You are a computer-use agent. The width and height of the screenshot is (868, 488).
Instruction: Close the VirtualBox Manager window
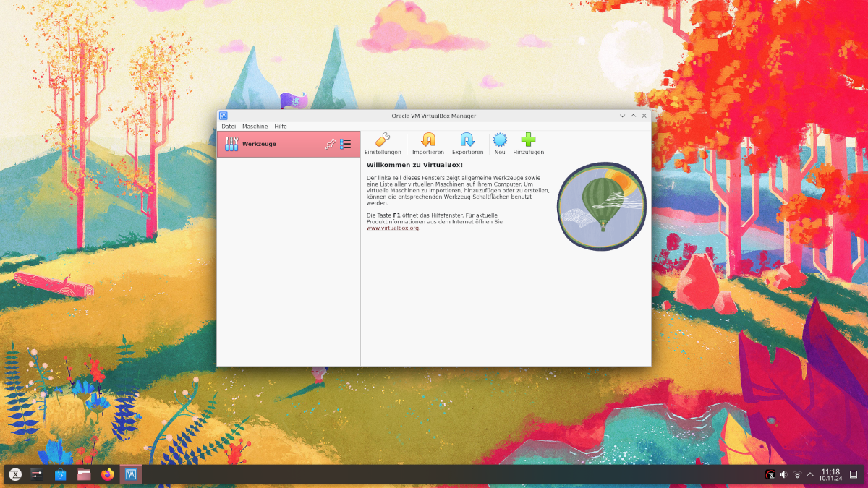(644, 116)
